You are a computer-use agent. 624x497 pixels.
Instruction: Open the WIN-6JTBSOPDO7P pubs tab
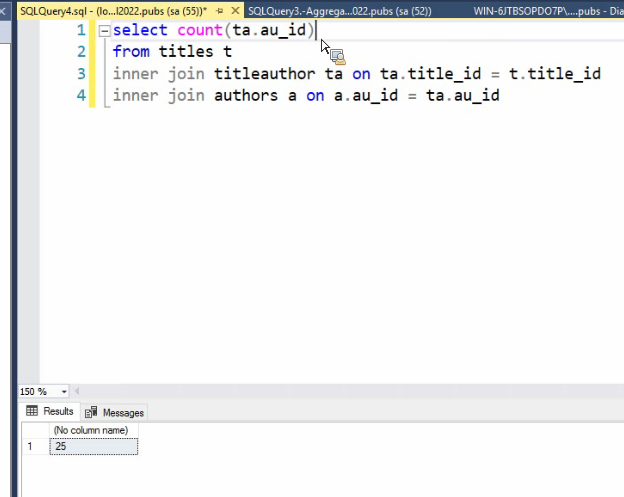548,11
